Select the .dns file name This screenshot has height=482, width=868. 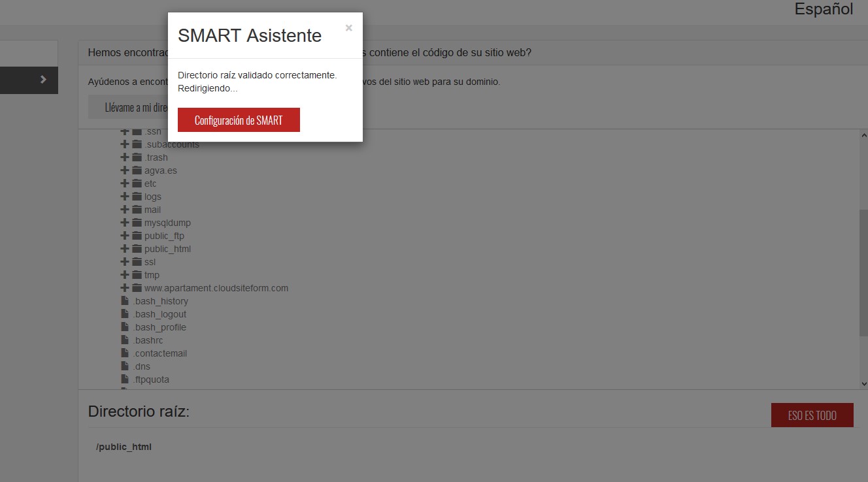pyautogui.click(x=142, y=366)
